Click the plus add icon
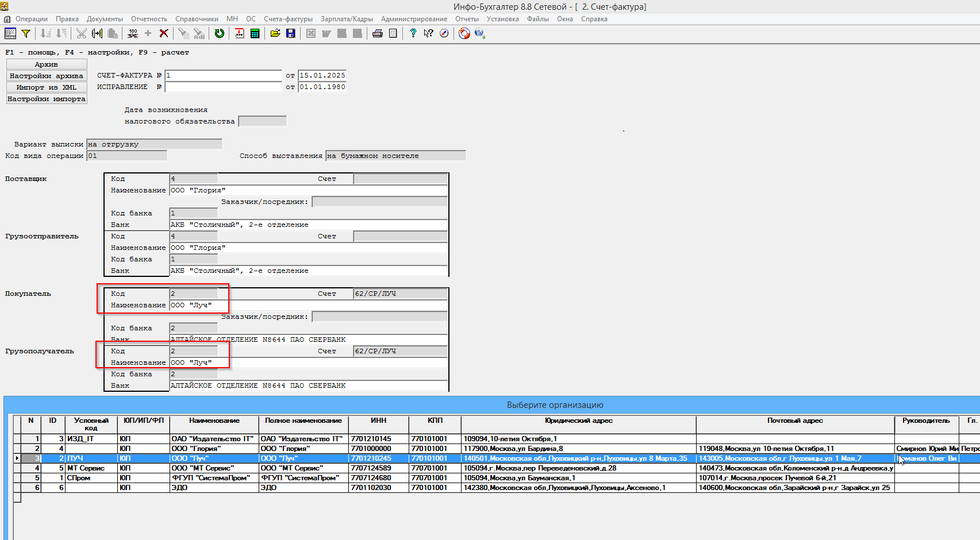Image resolution: width=980 pixels, height=540 pixels. pyautogui.click(x=148, y=33)
